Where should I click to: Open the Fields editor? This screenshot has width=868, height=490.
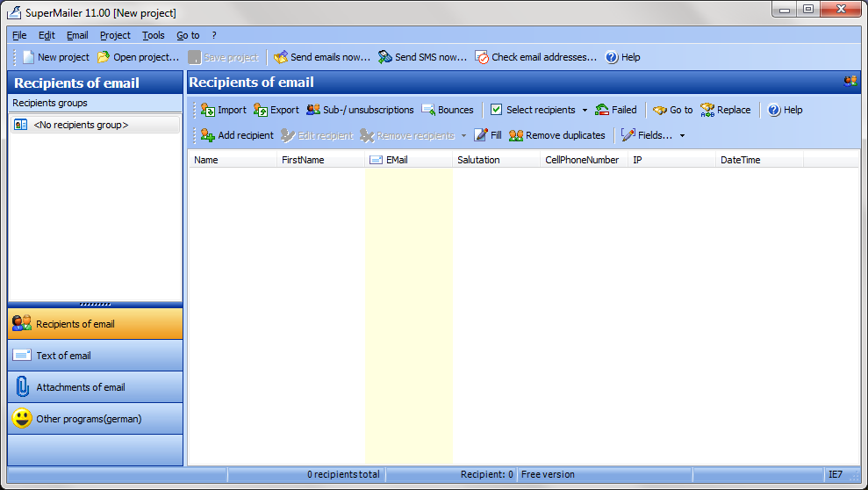pos(647,135)
